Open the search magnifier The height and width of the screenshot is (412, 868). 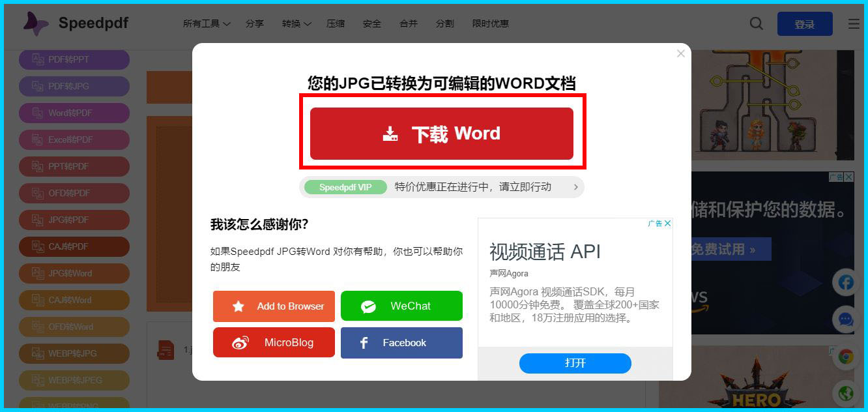pos(756,23)
